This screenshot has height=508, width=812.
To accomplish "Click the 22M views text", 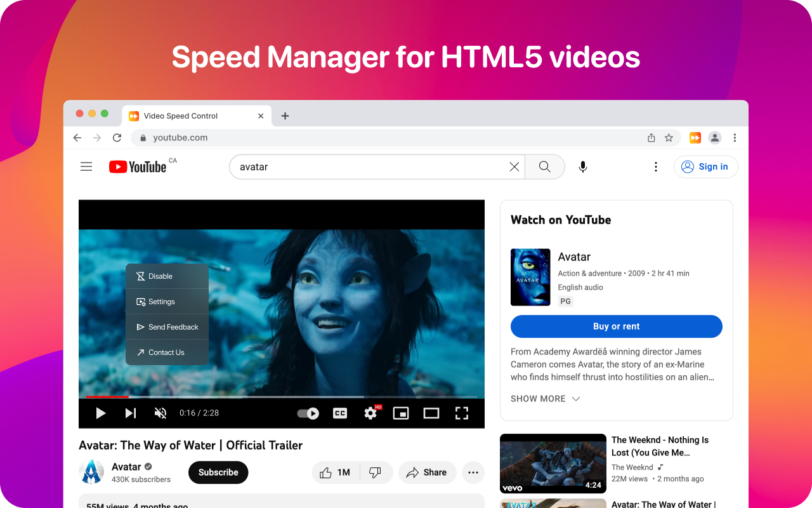I will [629, 479].
